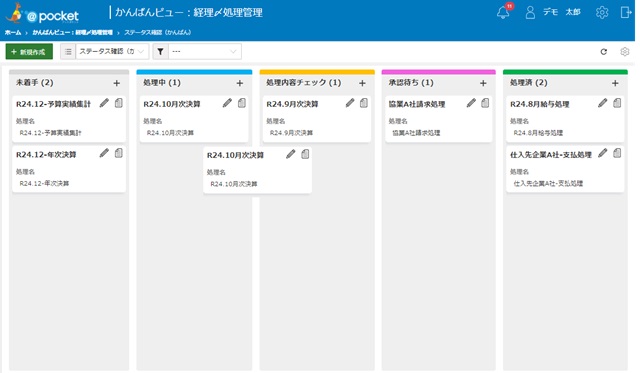This screenshot has width=640, height=373.
Task: Click the filter funnel icon
Action: pyautogui.click(x=160, y=52)
